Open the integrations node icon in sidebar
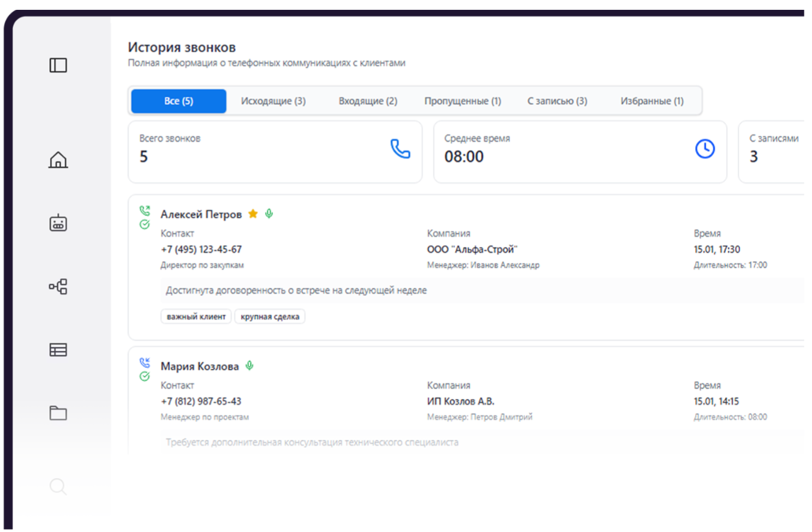This screenshot has width=812, height=532. coord(58,286)
